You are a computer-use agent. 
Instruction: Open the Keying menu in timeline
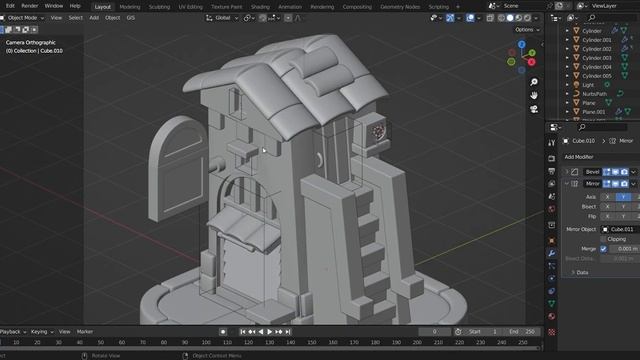point(41,332)
